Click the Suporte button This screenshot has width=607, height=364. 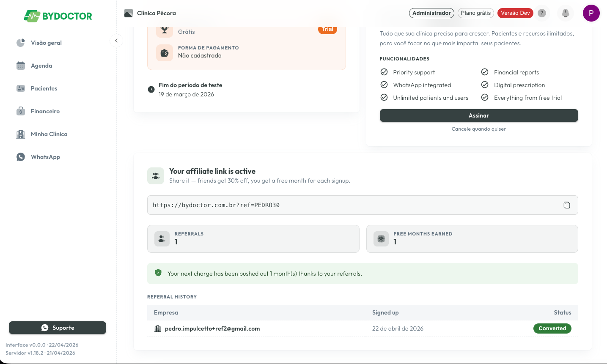point(58,328)
